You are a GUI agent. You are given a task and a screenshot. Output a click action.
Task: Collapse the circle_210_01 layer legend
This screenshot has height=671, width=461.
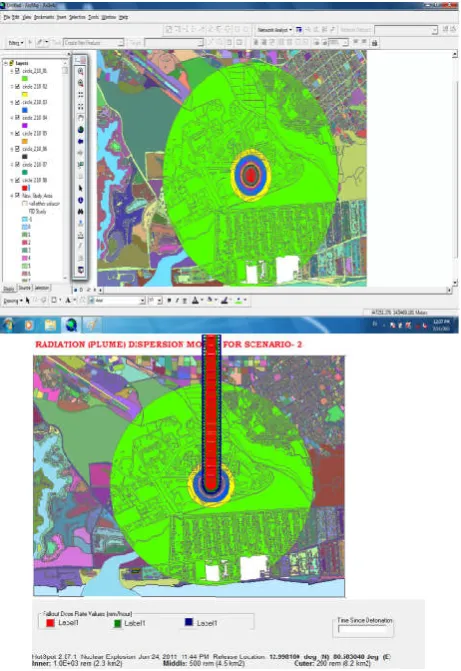tap(12, 71)
